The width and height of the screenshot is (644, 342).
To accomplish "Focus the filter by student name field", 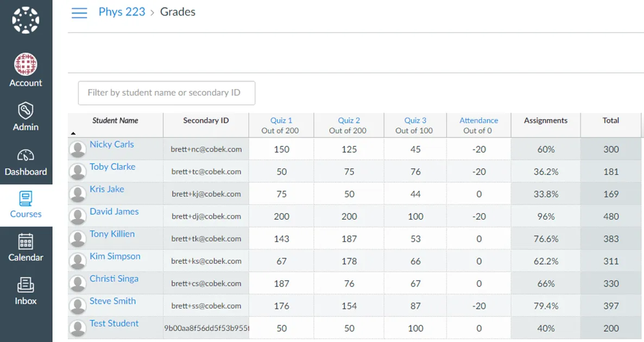I will [167, 93].
